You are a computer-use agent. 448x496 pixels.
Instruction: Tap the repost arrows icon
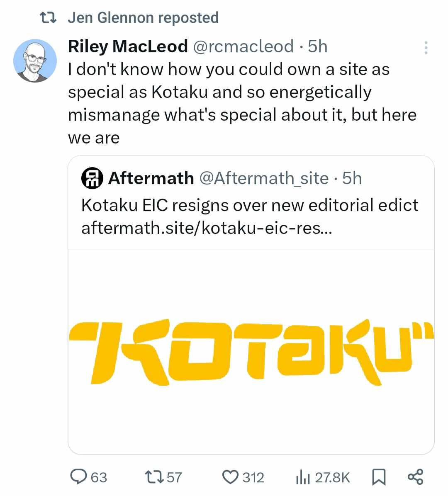(x=154, y=477)
